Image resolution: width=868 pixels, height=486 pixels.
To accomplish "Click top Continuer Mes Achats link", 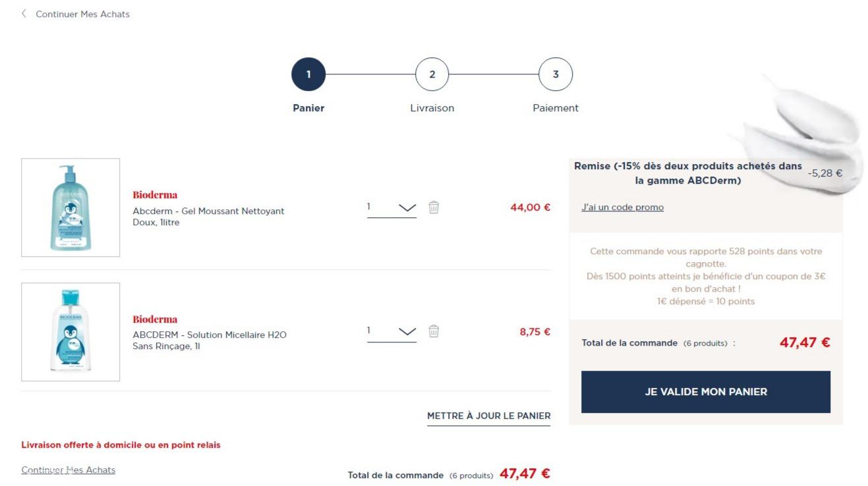I will (x=82, y=14).
